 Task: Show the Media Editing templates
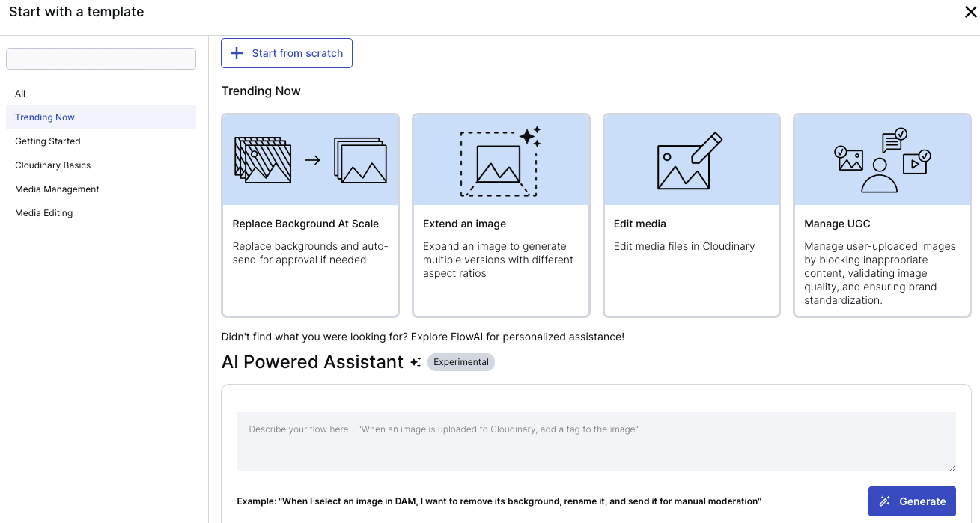click(x=43, y=213)
